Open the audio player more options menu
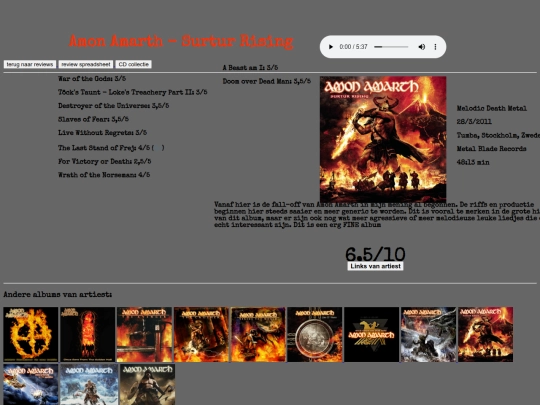Image resolution: width=540 pixels, height=405 pixels. click(x=435, y=47)
